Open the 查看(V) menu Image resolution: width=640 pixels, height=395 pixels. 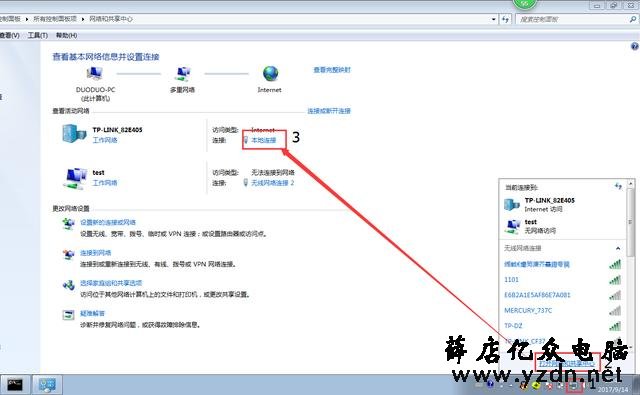coord(9,36)
